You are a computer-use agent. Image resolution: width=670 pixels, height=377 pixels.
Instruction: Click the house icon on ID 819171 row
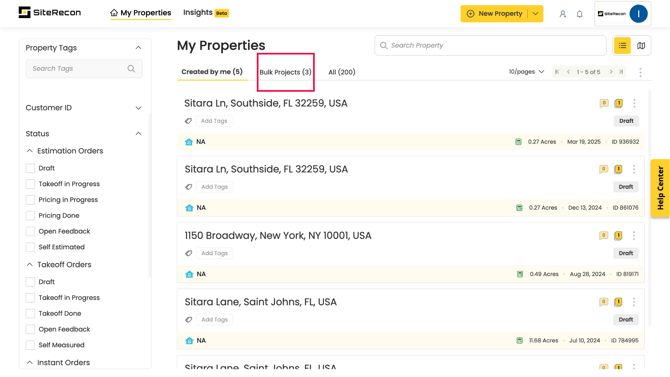pyautogui.click(x=189, y=274)
